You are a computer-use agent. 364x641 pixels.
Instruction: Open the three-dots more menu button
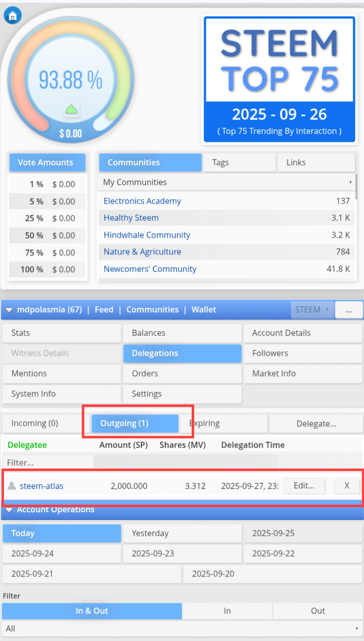[x=348, y=309]
